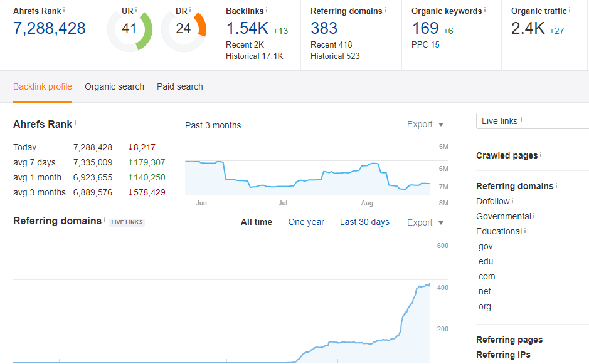Viewport: 589px width, 364px height.
Task: Click the LIVE LINKS badge
Action: click(x=127, y=222)
